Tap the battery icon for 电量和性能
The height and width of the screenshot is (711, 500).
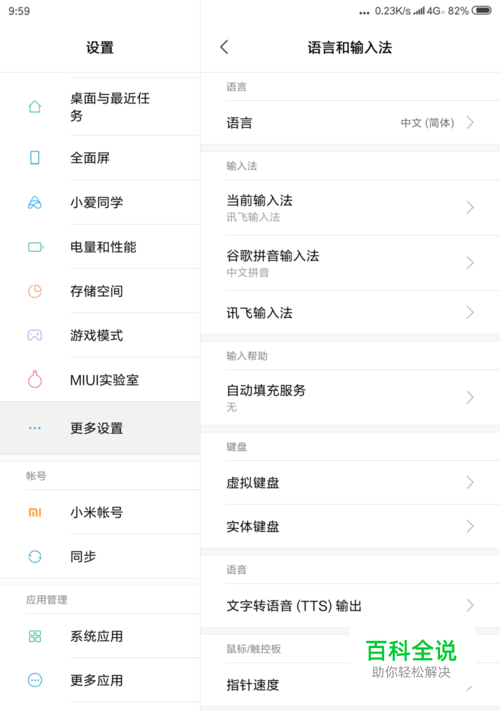coord(36,247)
